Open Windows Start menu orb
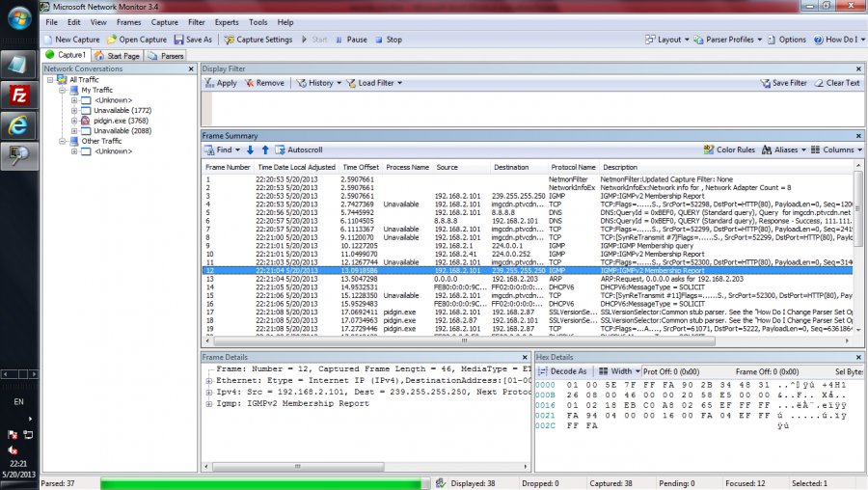 [x=19, y=18]
